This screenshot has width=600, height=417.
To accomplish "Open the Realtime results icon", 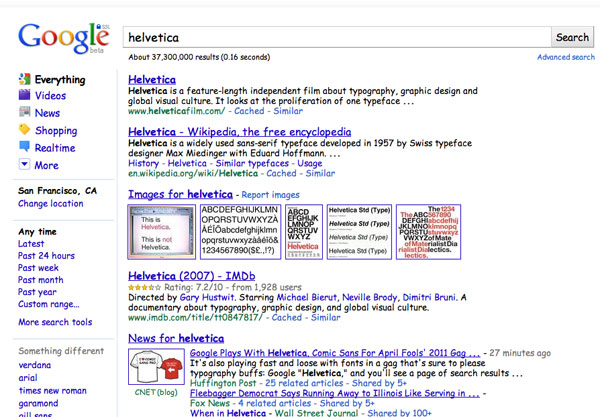I will click(x=25, y=148).
